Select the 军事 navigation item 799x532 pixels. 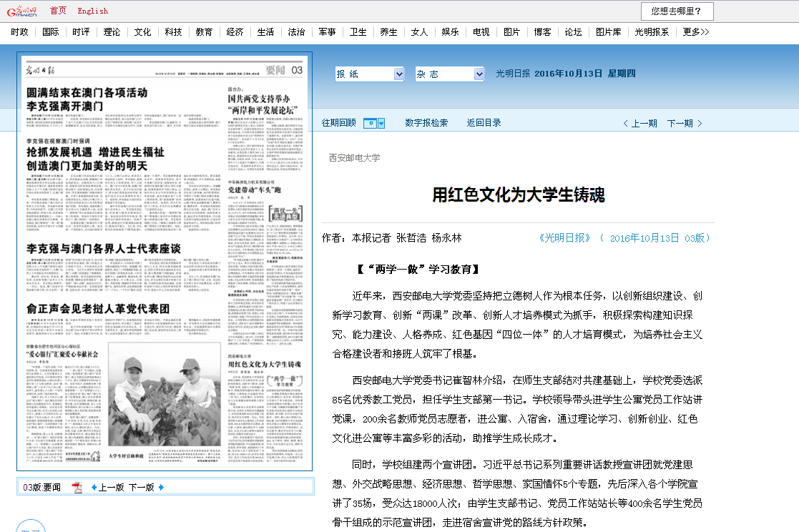click(327, 32)
